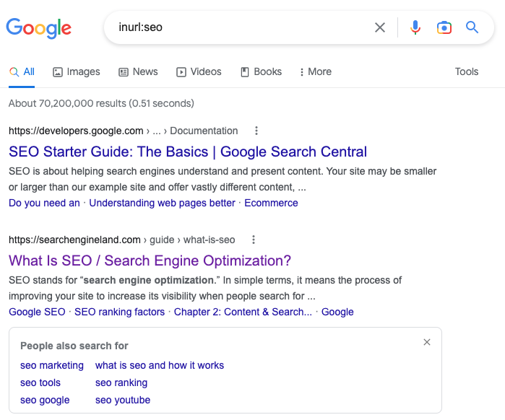The image size is (505, 420).
Task: Close the People also search for box
Action: pos(427,342)
